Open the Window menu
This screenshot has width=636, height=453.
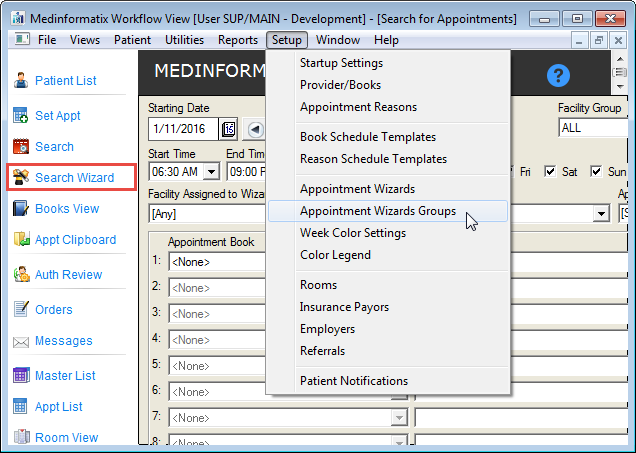click(x=338, y=40)
